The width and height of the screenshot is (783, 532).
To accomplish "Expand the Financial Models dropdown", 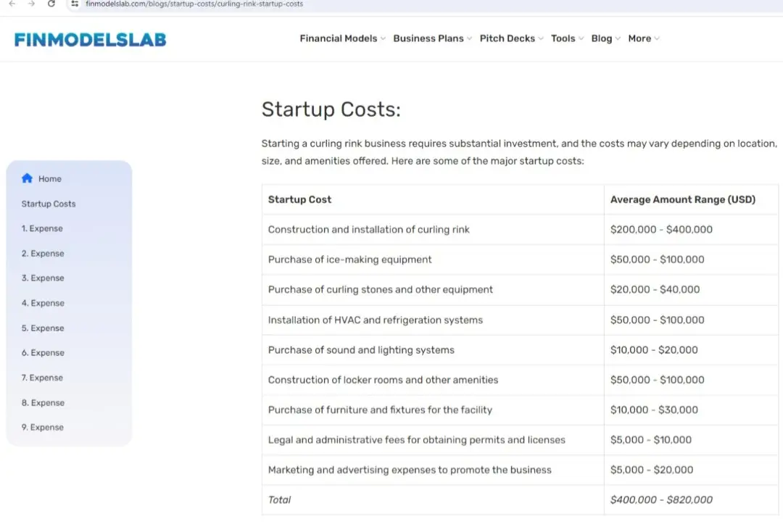I will (342, 38).
